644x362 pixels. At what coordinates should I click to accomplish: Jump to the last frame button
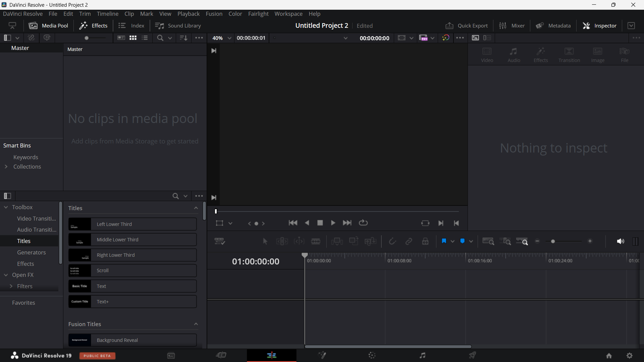click(347, 223)
